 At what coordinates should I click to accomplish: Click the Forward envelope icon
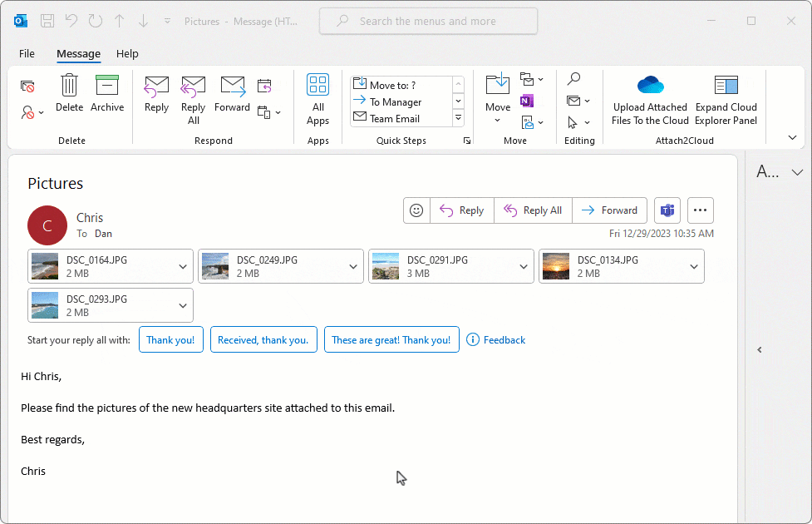point(233,87)
